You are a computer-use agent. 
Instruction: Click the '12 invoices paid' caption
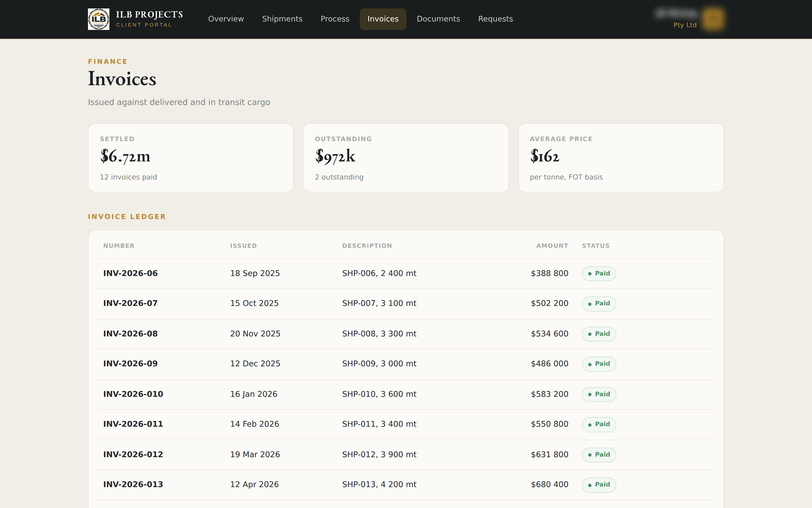(128, 177)
